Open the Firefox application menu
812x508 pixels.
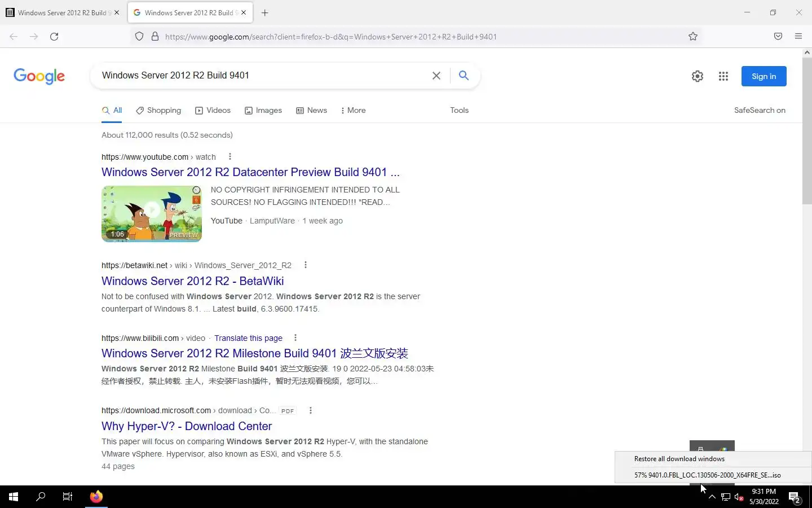coord(798,37)
